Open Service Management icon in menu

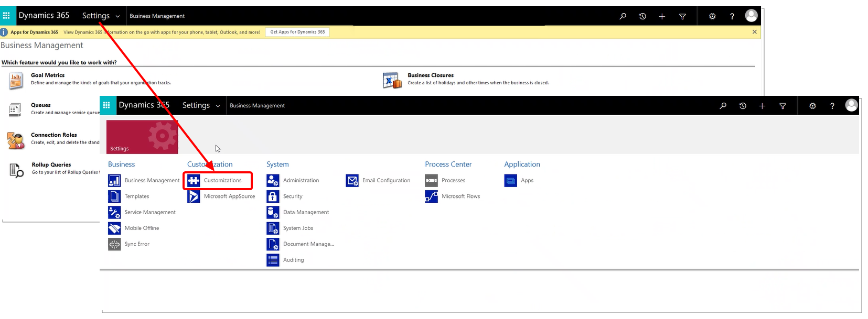click(x=114, y=212)
